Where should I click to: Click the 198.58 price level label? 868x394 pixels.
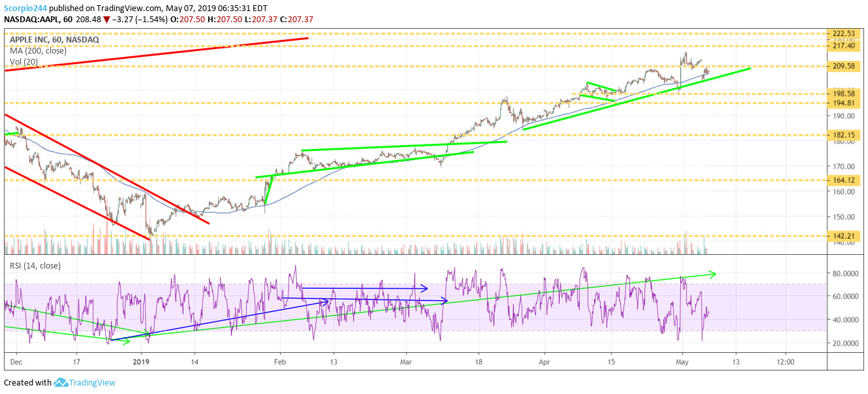843,93
